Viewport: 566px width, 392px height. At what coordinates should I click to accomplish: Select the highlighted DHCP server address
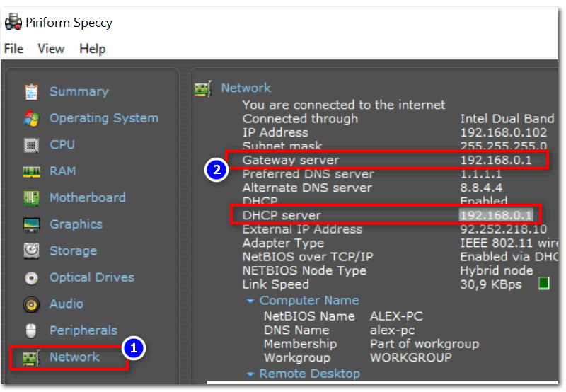(496, 215)
